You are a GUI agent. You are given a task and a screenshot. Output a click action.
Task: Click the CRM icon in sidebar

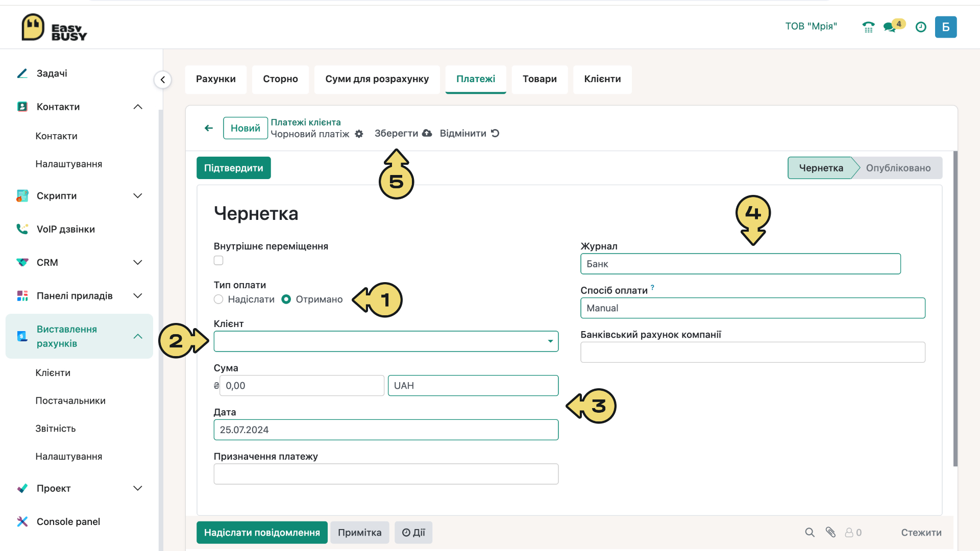coord(22,262)
